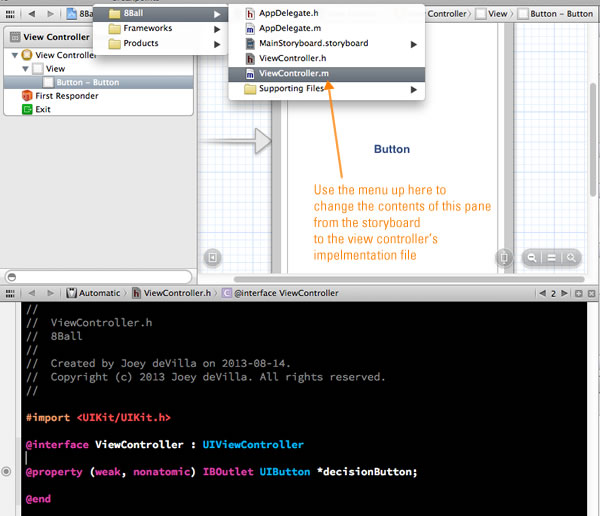Click the outline filter search field
This screenshot has height=516, width=600.
click(x=98, y=277)
